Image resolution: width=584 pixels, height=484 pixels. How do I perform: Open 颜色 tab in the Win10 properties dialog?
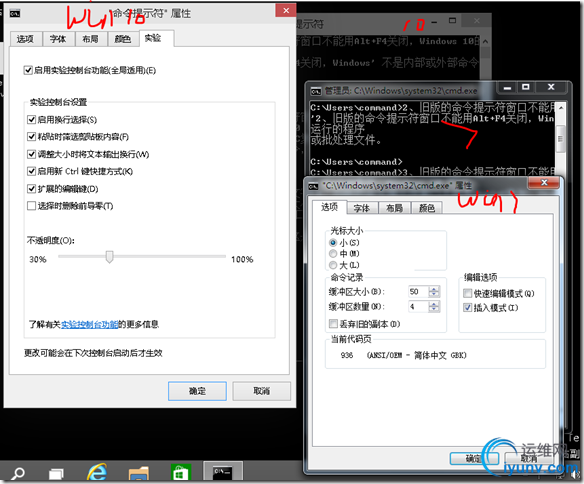[x=123, y=39]
